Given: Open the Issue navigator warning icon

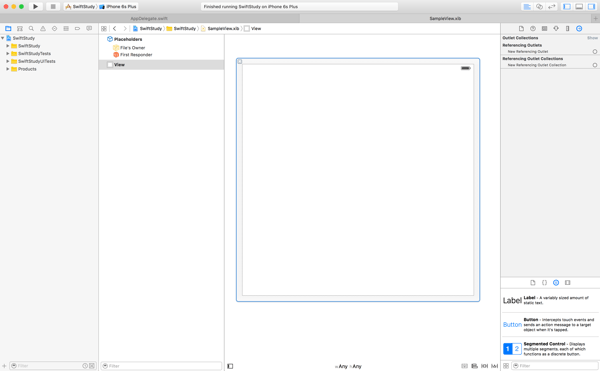Looking at the screenshot, I should pyautogui.click(x=43, y=29).
